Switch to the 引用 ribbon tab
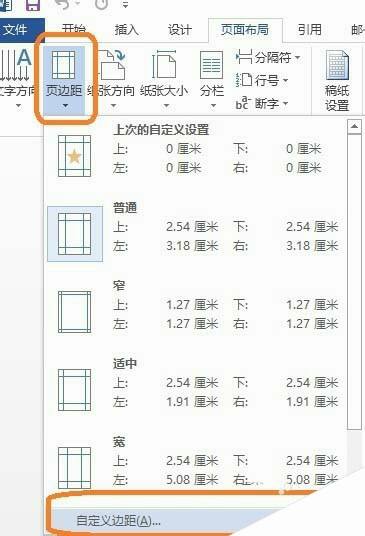Screen dimensions: 365x536 click(310, 30)
